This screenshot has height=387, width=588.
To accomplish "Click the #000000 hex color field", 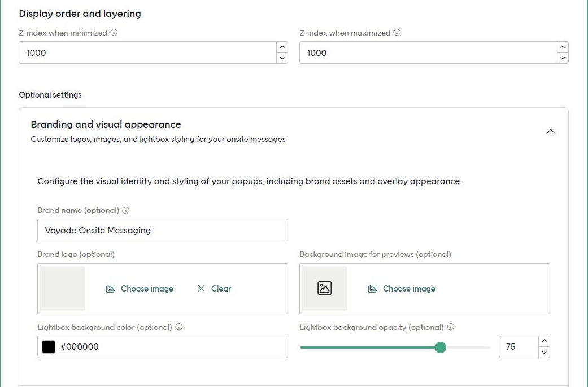I will [163, 347].
